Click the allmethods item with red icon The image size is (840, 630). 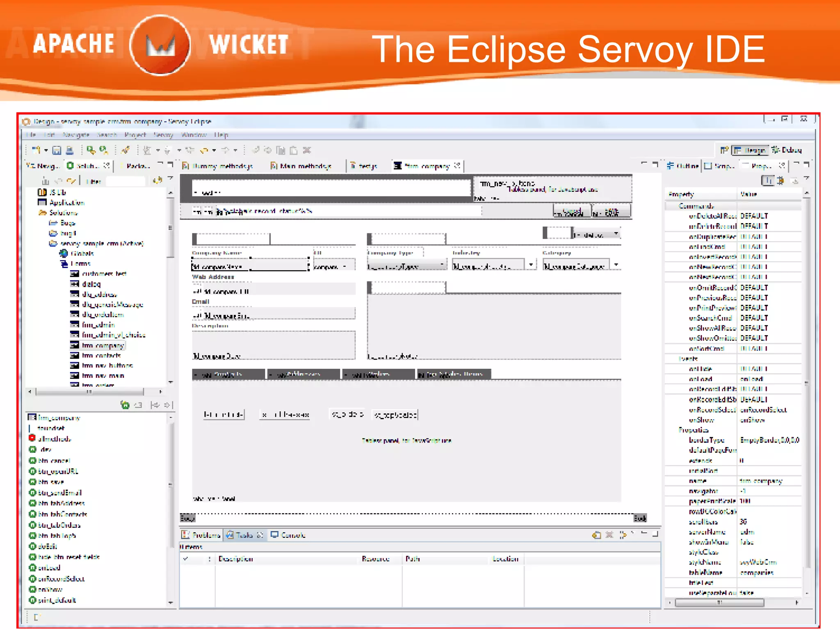[50, 439]
